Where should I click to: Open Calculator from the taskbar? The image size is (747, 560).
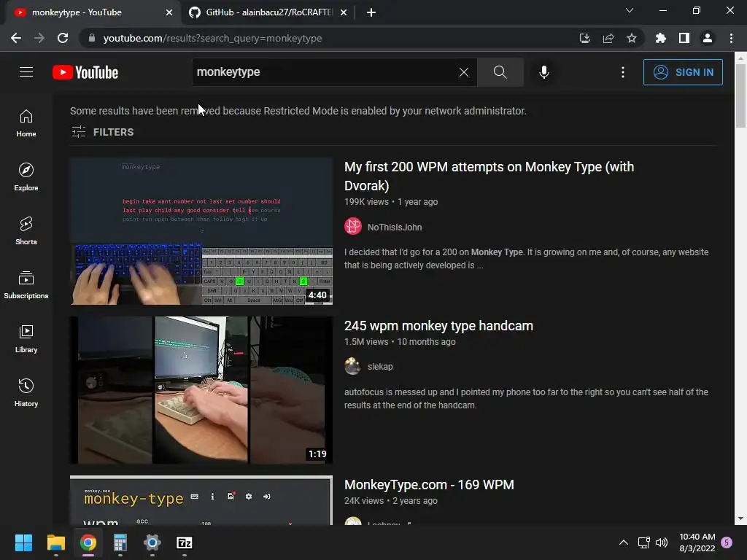[120, 542]
